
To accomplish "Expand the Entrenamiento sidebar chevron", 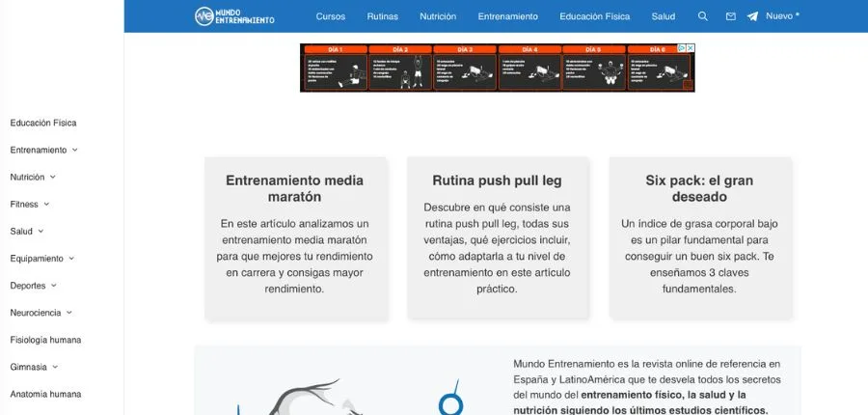I will tap(75, 151).
